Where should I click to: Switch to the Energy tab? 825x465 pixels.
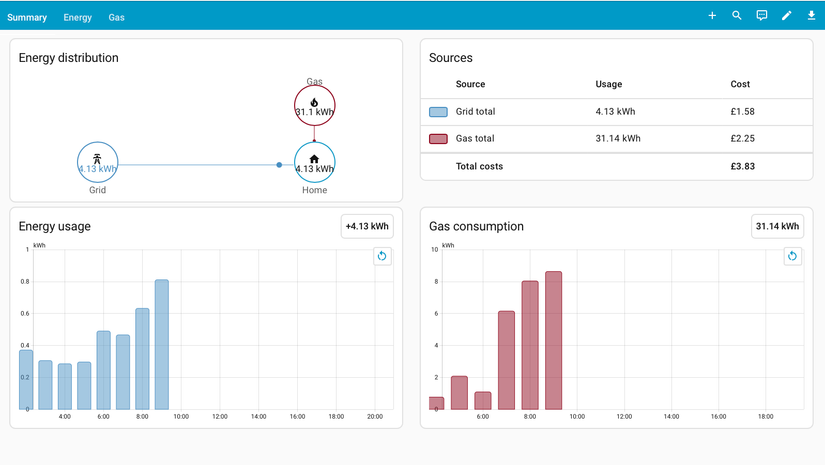pos(77,17)
